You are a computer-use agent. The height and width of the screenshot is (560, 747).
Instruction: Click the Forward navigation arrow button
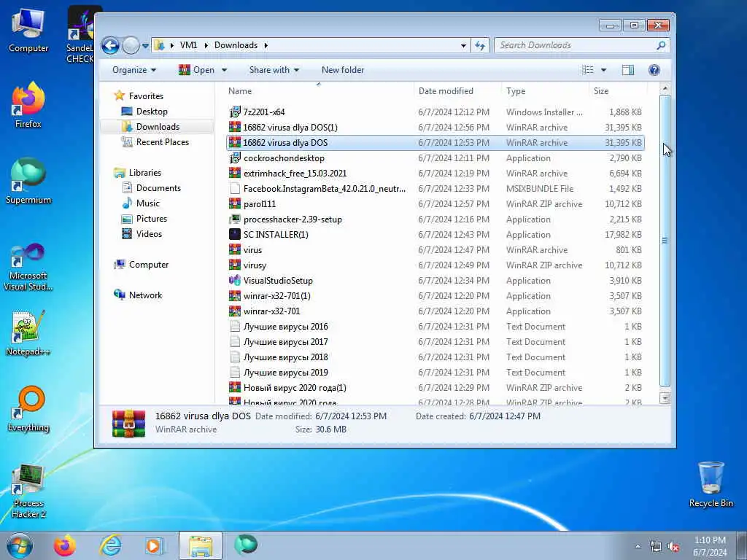coord(131,46)
